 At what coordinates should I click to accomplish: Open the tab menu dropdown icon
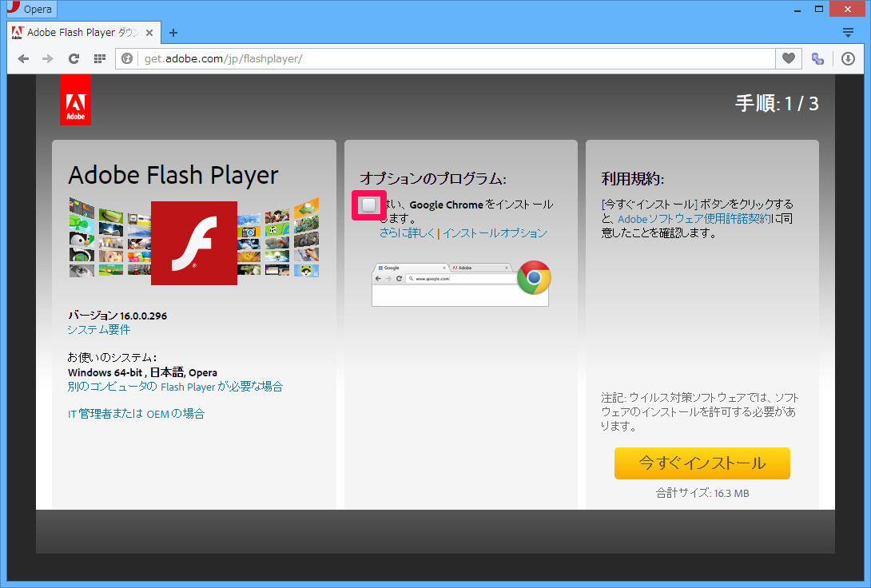point(848,33)
